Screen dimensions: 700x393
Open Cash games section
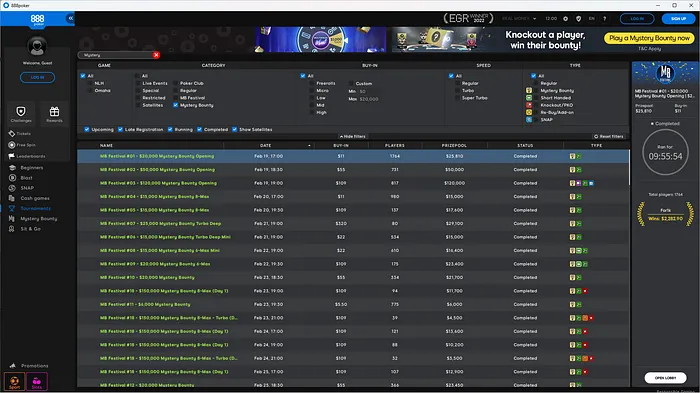click(x=29, y=198)
